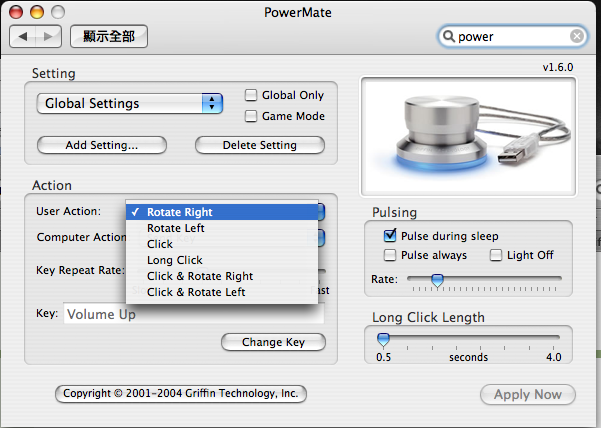Enable the Game Mode checkbox
This screenshot has width=601, height=428.
tap(251, 116)
